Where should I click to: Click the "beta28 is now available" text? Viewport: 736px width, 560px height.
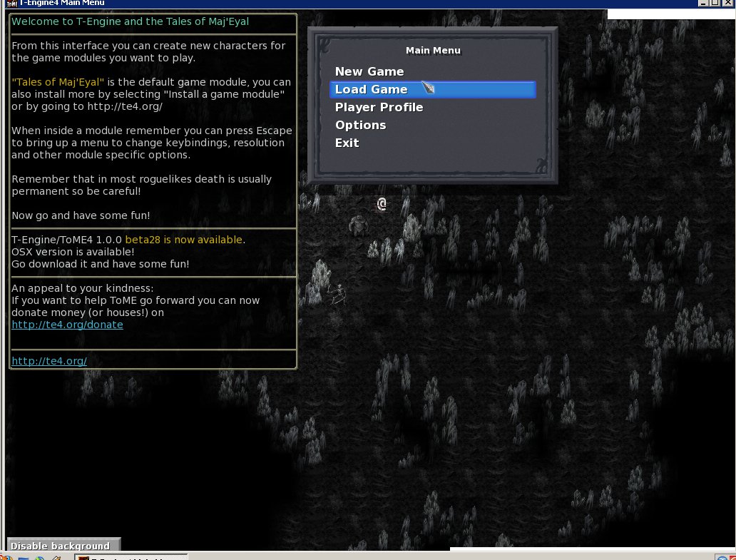tap(183, 240)
